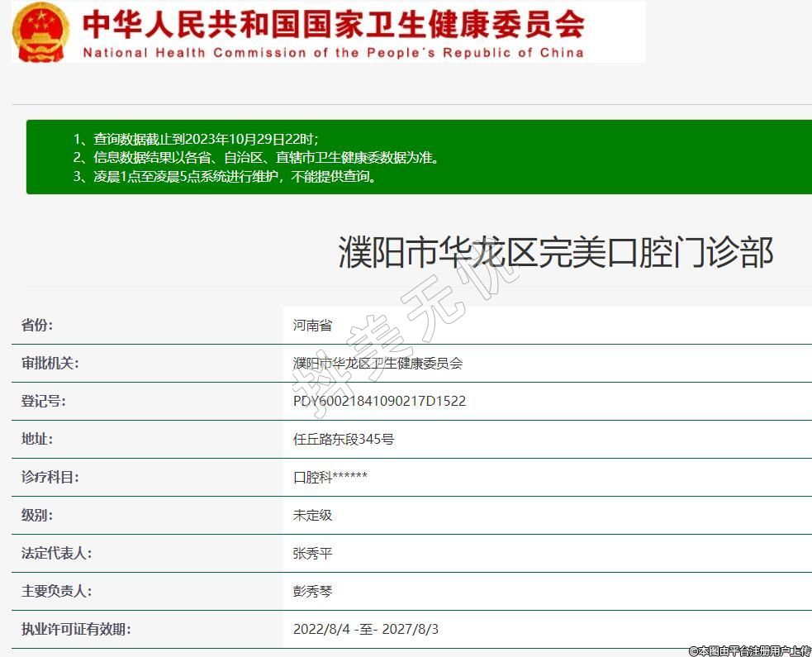
Task: Click the Chinese National Health Commission title
Action: (333, 23)
